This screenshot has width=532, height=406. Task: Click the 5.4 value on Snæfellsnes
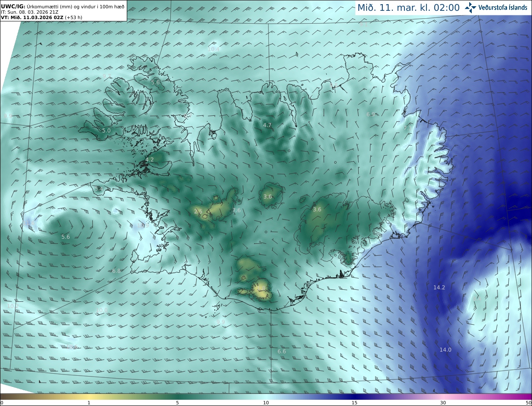99,189
